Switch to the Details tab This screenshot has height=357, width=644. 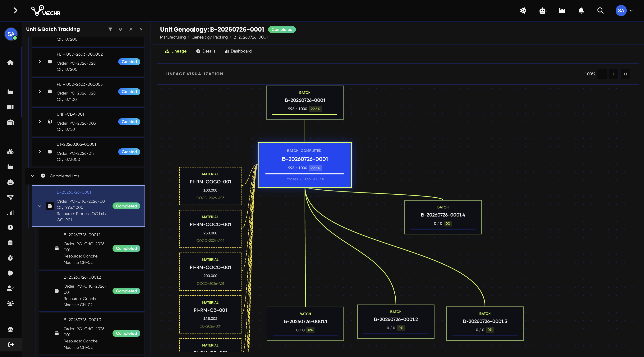tap(206, 51)
